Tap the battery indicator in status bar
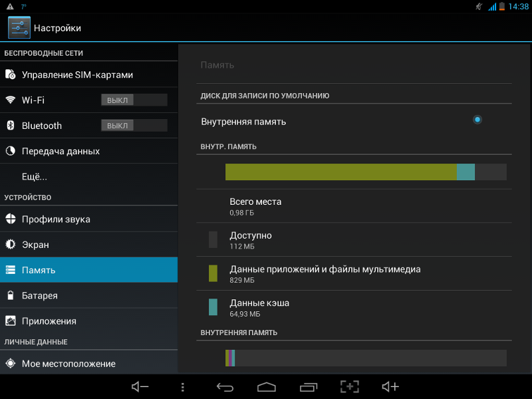 502,7
